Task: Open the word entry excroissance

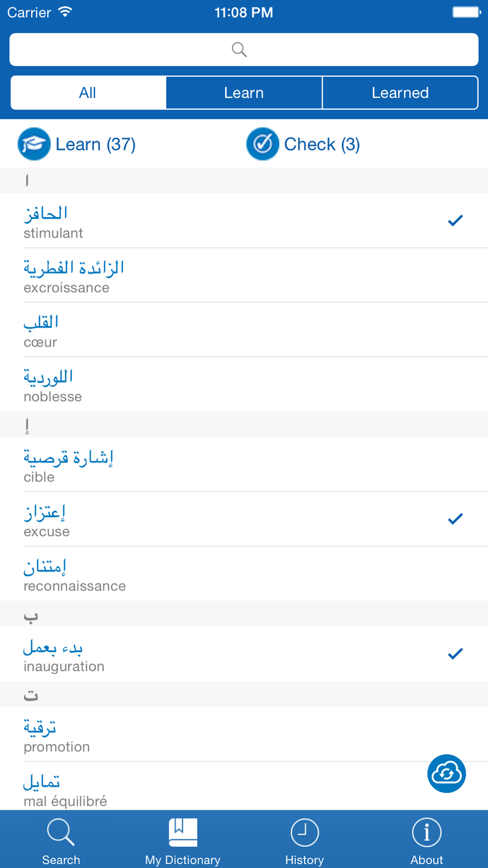Action: (x=244, y=275)
